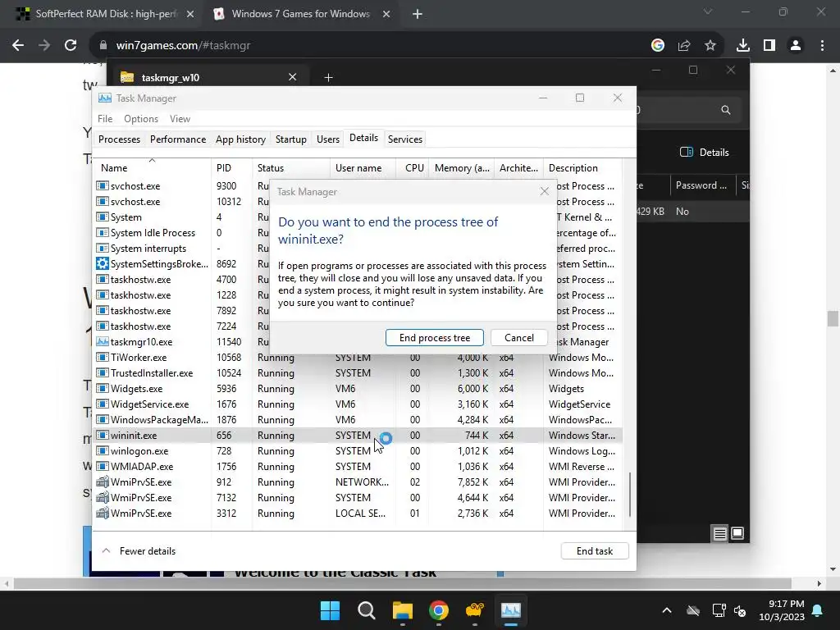
Task: Click search icon in File Explorer
Action: click(x=725, y=110)
